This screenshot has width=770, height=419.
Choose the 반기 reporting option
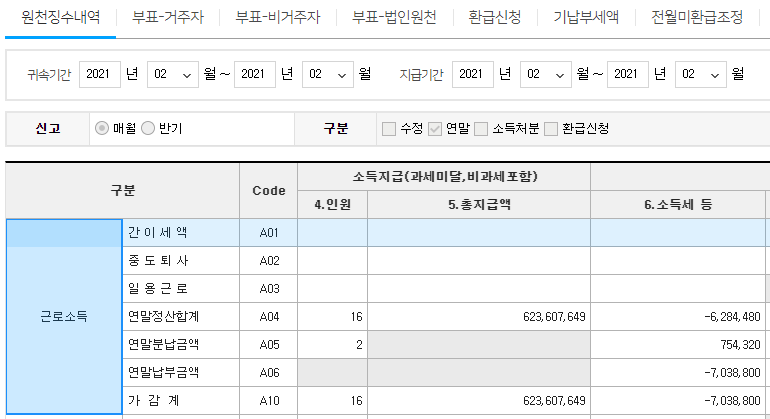tap(148, 128)
